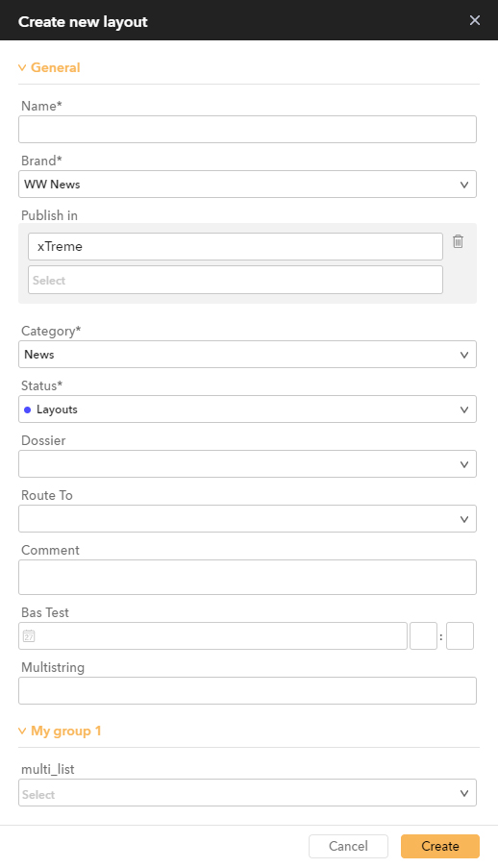Screen dimensions: 498x868
Task: Click the Bas Test date field
Action: (212, 636)
